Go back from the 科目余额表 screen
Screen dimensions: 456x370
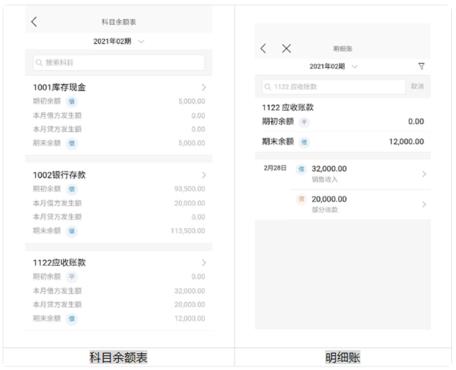click(x=34, y=22)
